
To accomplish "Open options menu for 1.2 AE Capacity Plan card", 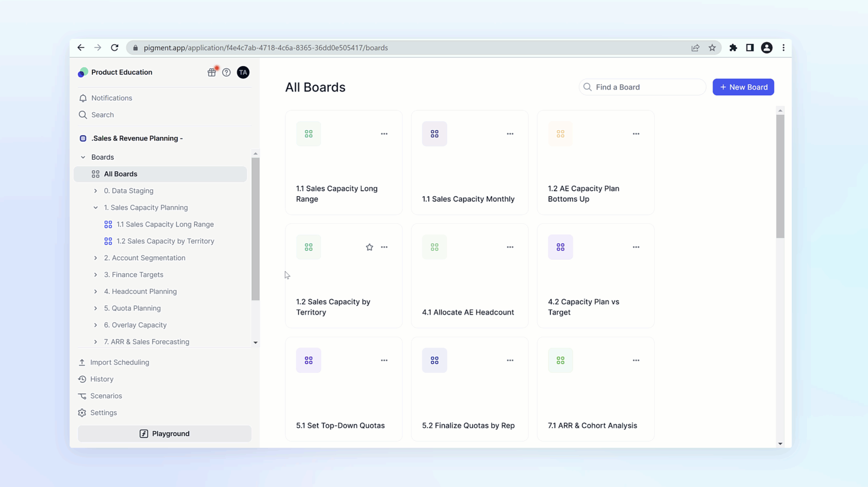I will [636, 134].
